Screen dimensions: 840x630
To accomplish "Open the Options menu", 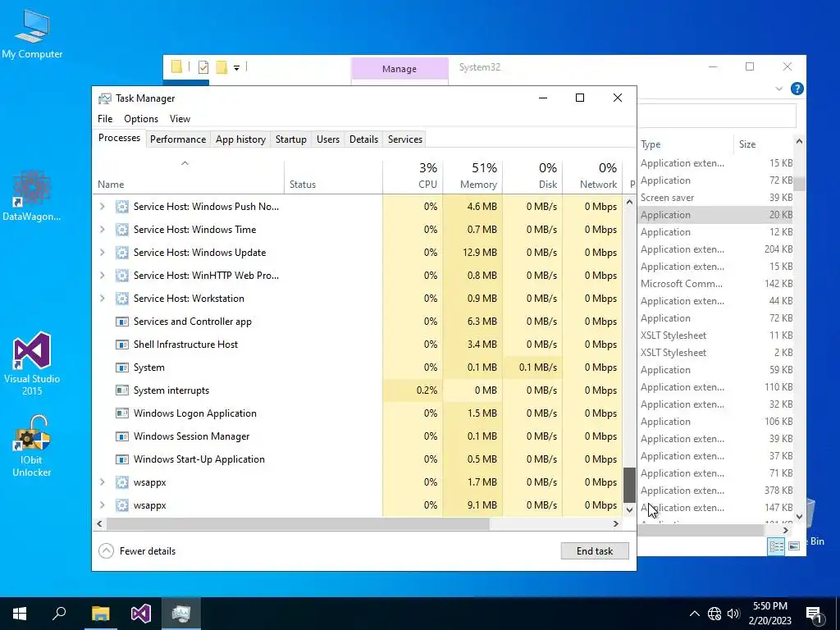I will coord(141,119).
